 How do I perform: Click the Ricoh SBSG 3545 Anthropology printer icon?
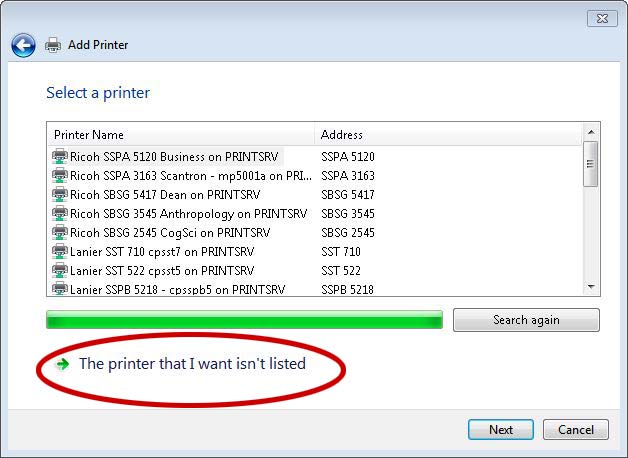(x=60, y=213)
